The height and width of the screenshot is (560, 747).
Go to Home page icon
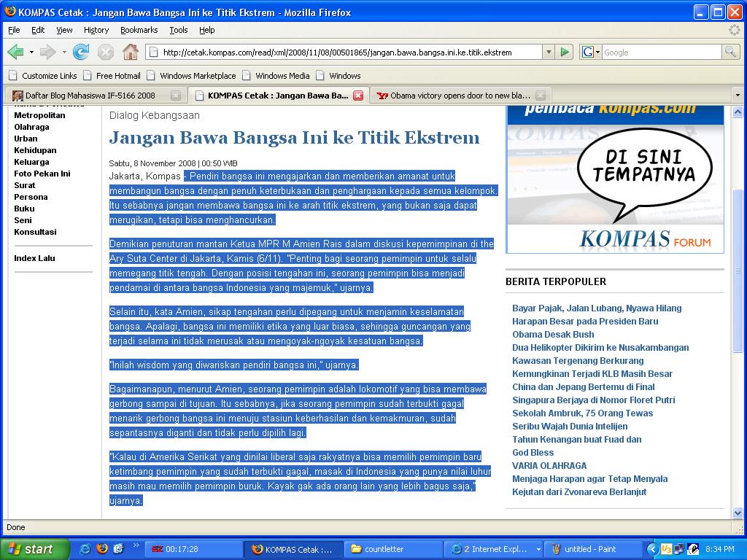tap(130, 52)
